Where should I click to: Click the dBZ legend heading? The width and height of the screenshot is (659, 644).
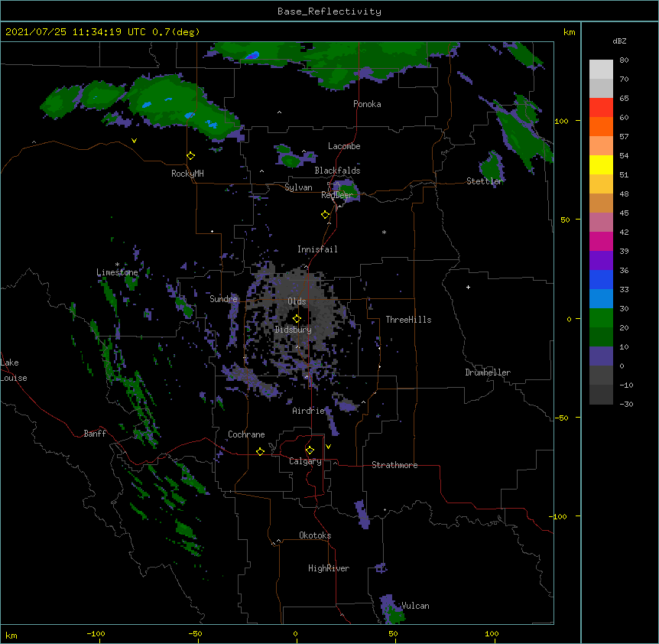(x=619, y=41)
